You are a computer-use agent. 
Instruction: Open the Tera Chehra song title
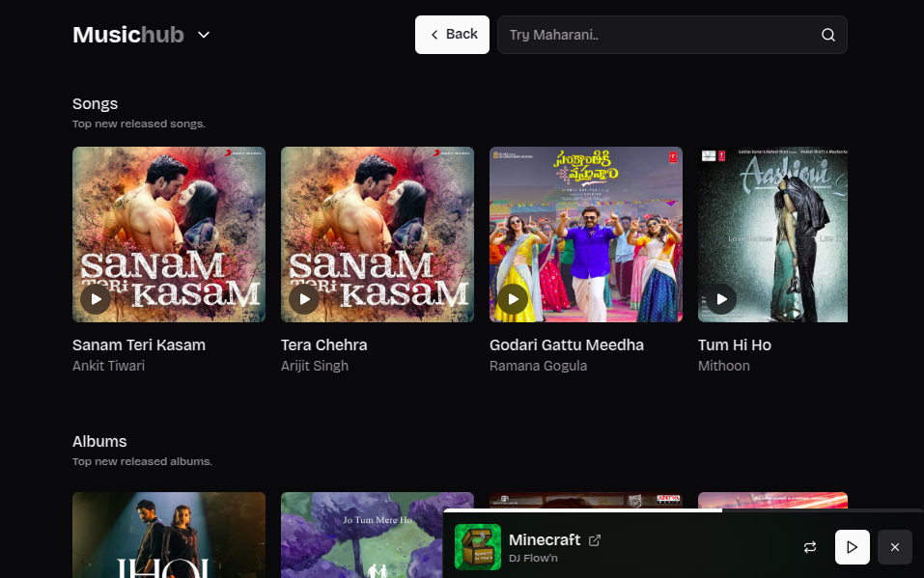coord(323,344)
